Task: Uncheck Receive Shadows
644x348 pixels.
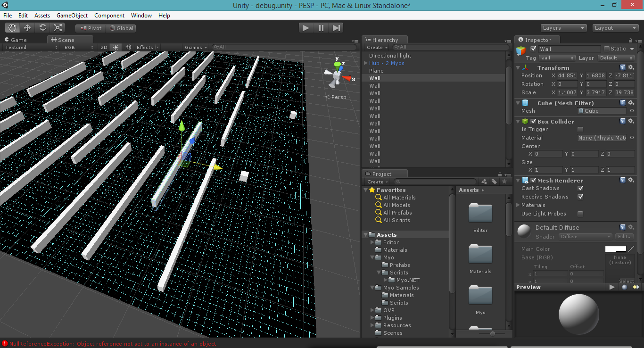Action: [x=580, y=197]
